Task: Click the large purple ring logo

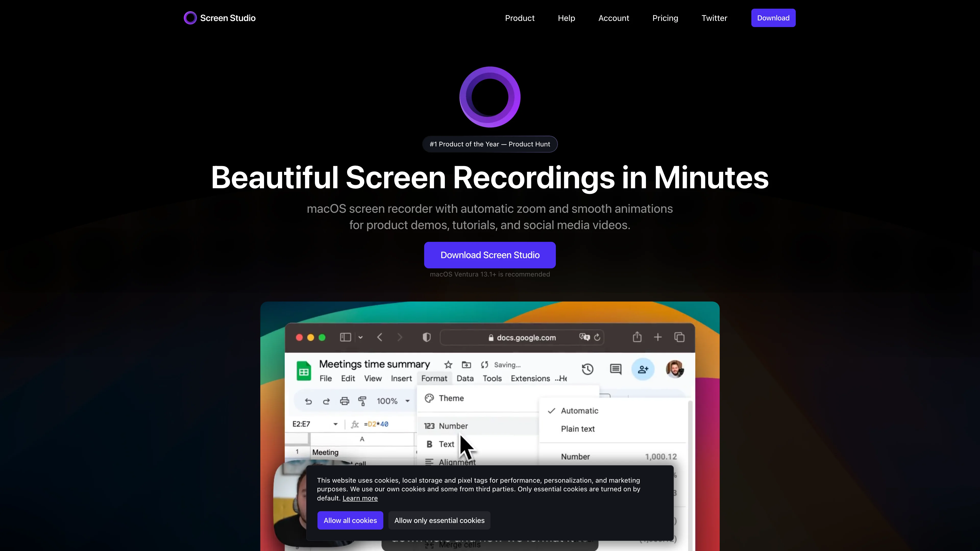Action: tap(490, 97)
